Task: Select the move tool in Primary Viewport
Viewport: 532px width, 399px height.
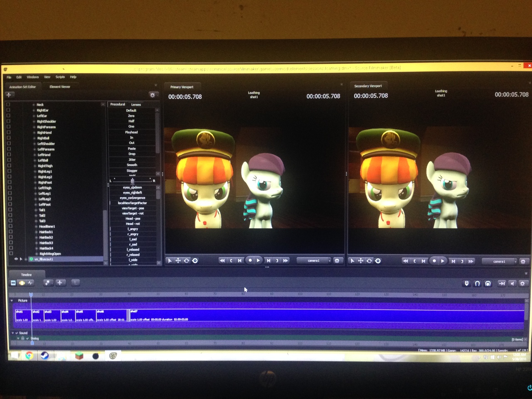Action: 178,261
